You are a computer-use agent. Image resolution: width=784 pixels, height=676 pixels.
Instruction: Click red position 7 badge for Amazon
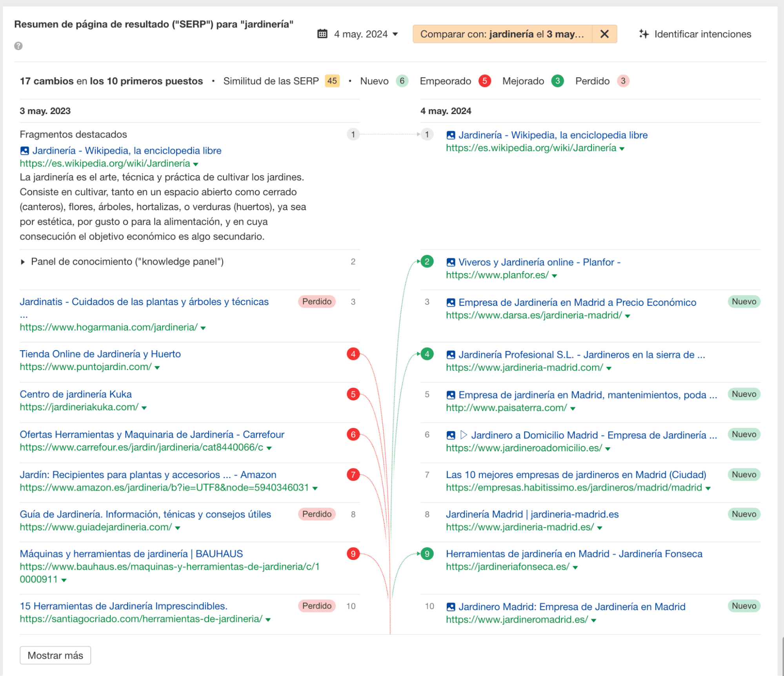353,475
